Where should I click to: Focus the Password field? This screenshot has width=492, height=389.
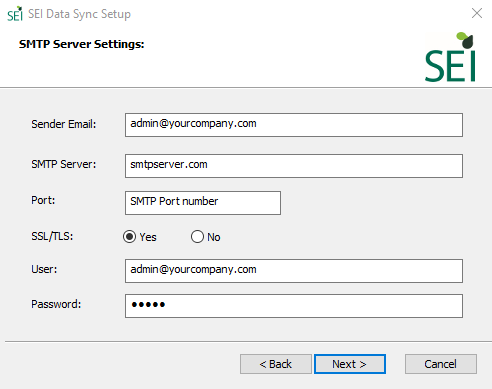point(294,306)
